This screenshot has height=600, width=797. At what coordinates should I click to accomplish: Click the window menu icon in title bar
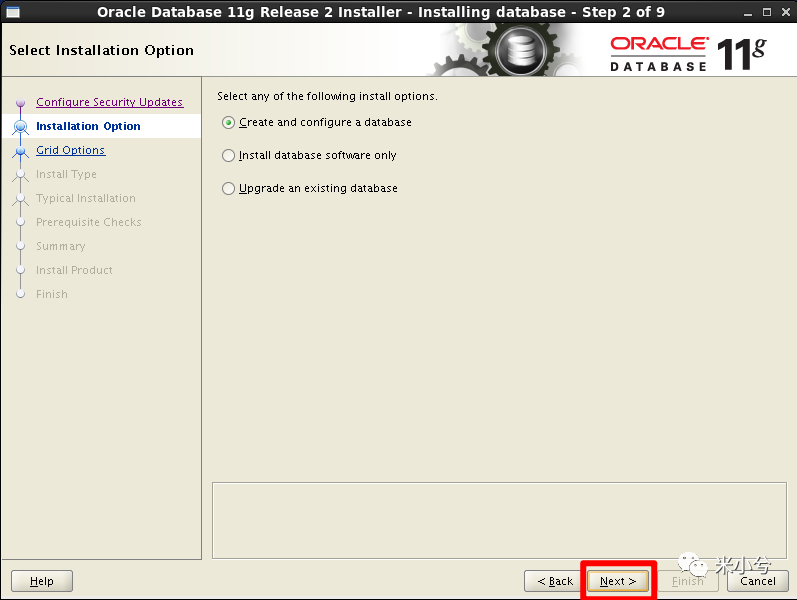(13, 12)
